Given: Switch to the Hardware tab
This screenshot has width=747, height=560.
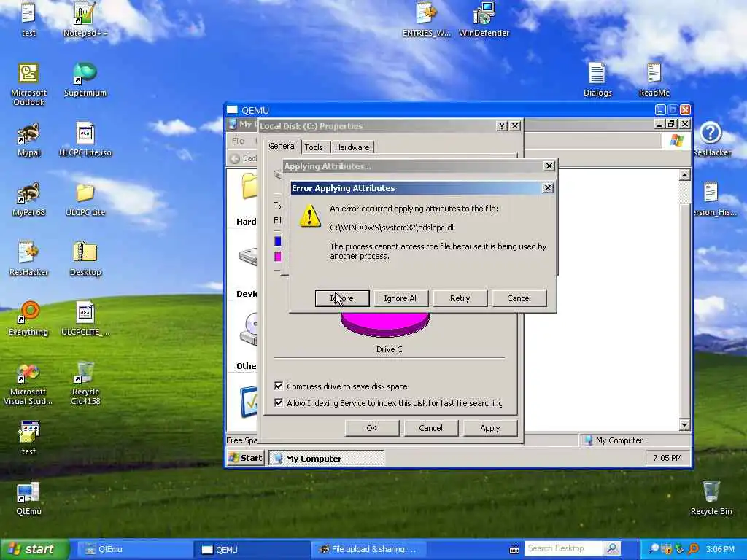Looking at the screenshot, I should 352,147.
